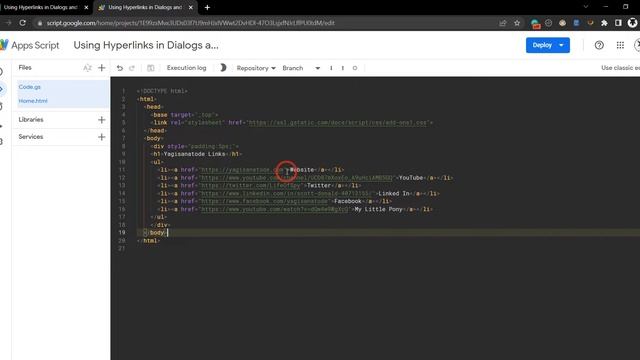
Task: Close the active browser tab
Action: click(x=191, y=7)
